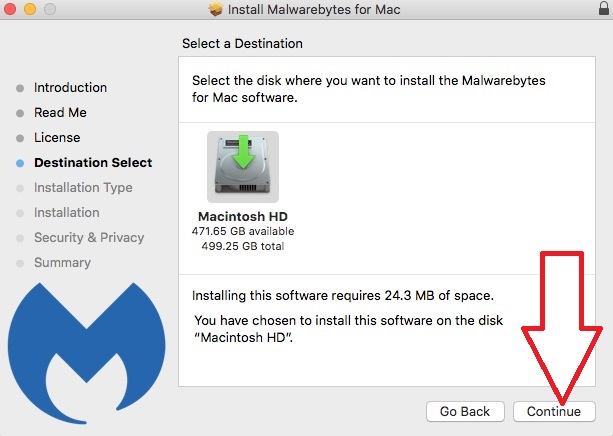Image resolution: width=613 pixels, height=436 pixels.
Task: Click the Continue button
Action: point(554,411)
